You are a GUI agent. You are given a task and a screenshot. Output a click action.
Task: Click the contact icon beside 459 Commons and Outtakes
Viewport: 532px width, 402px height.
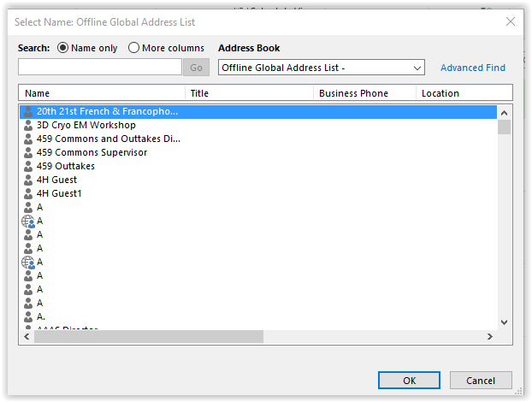pyautogui.click(x=28, y=139)
